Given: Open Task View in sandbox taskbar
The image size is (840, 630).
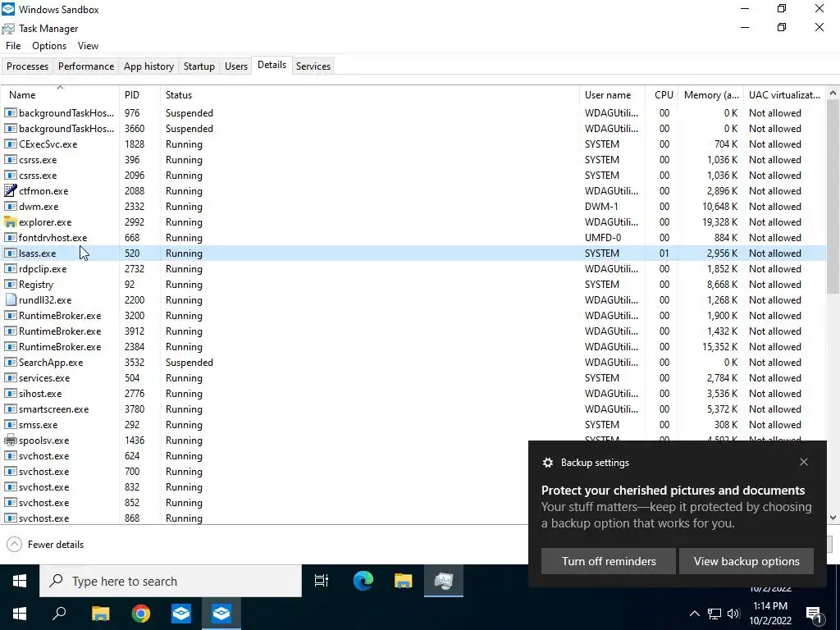Looking at the screenshot, I should tap(322, 581).
